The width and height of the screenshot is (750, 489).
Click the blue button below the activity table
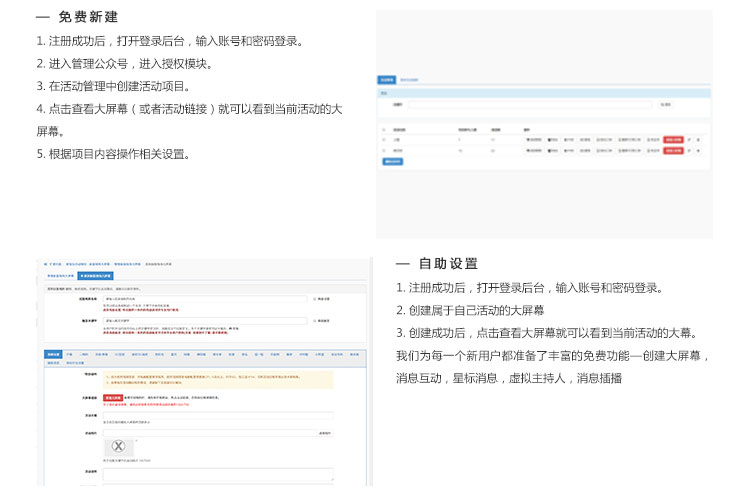(393, 161)
